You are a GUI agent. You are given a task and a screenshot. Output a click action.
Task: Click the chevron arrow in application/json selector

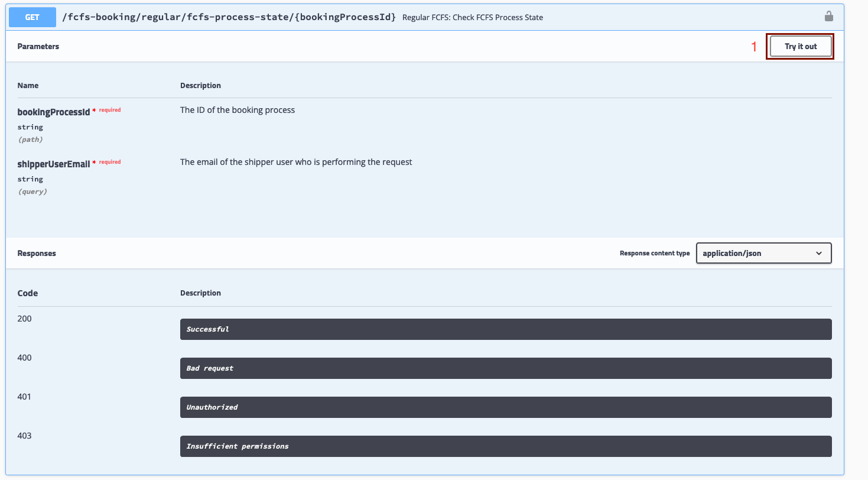click(x=819, y=253)
